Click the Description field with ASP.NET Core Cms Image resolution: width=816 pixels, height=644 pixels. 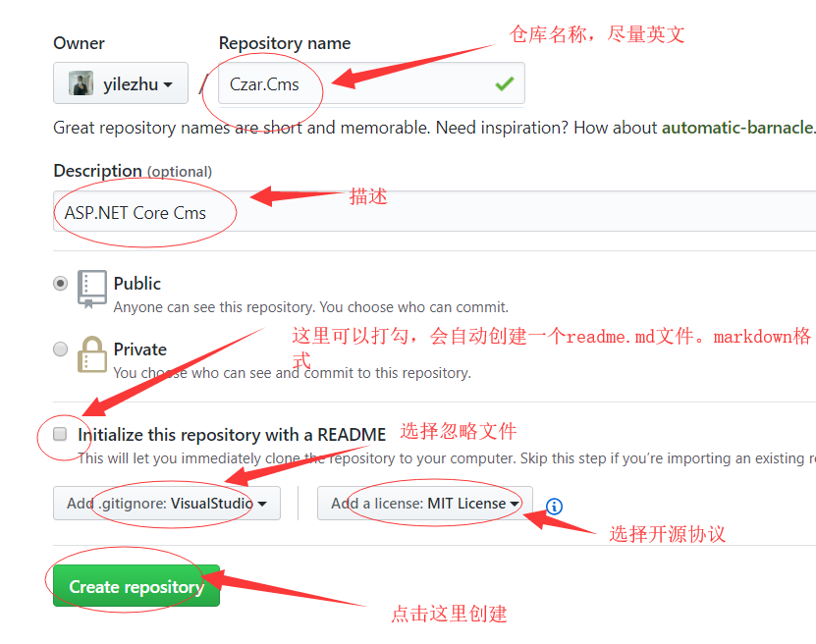tap(435, 212)
